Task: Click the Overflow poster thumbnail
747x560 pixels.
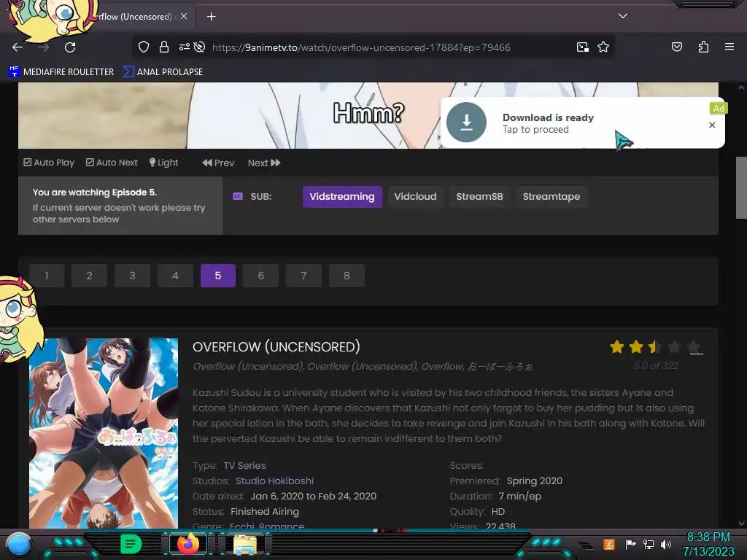Action: (x=104, y=433)
